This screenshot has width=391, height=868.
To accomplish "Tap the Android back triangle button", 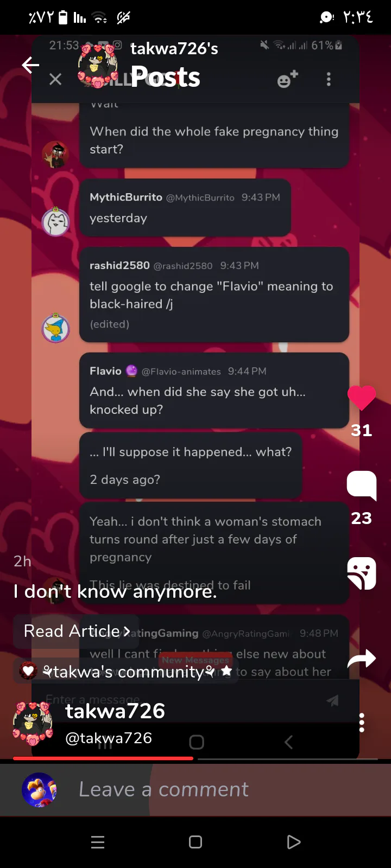I will click(293, 842).
